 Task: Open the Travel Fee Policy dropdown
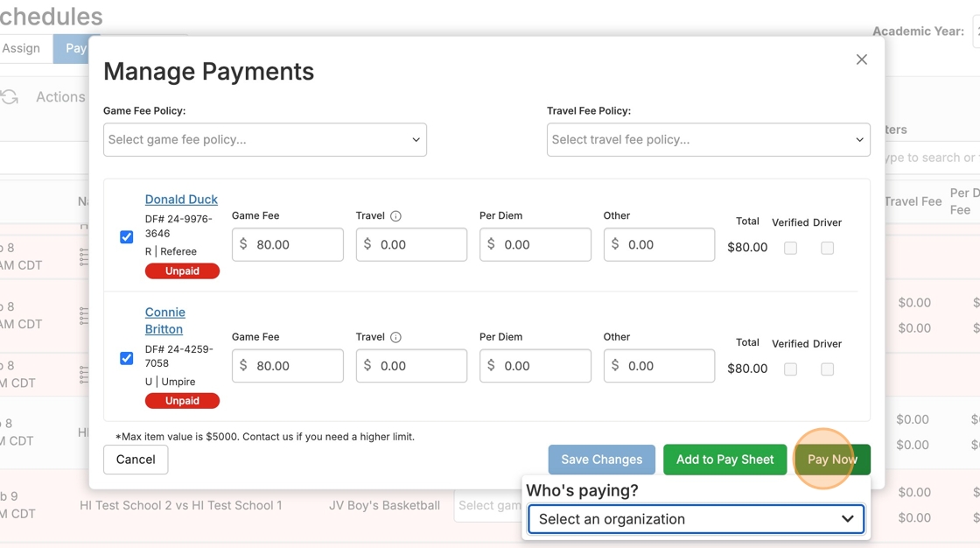point(708,140)
